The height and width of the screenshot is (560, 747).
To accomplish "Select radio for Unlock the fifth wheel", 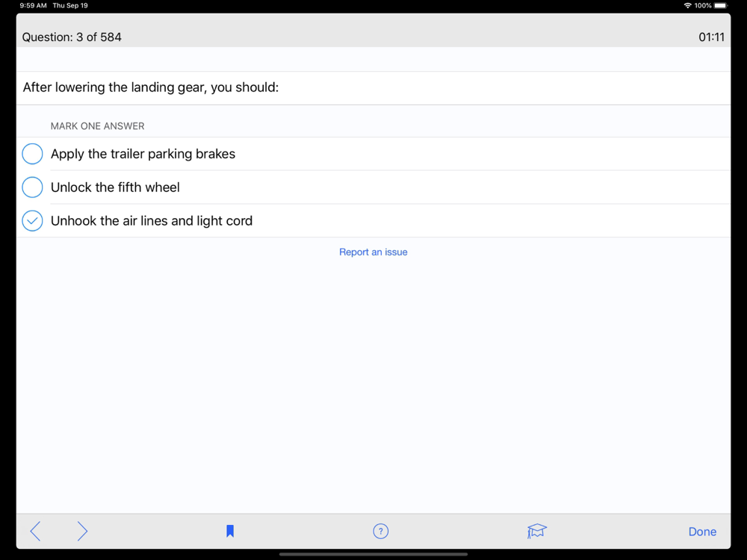I will pos(32,187).
